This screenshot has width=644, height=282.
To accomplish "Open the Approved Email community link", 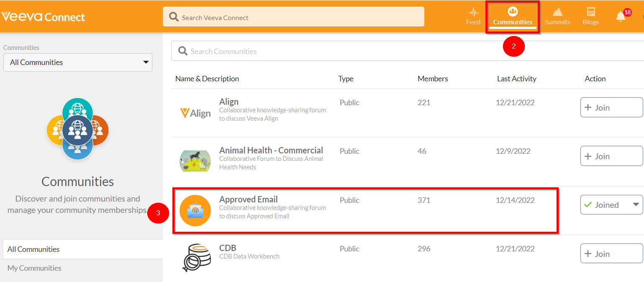I will 248,199.
